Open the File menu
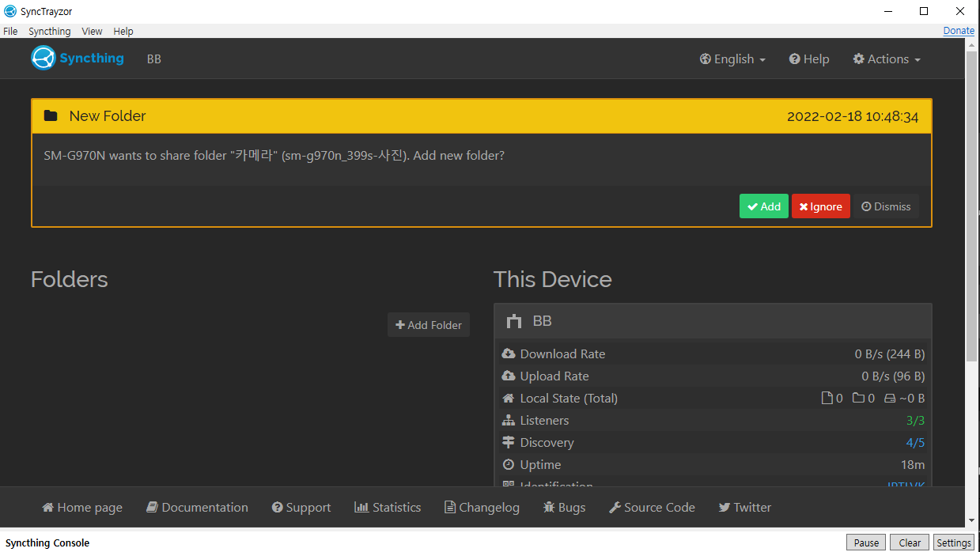This screenshot has width=980, height=552. coord(10,32)
